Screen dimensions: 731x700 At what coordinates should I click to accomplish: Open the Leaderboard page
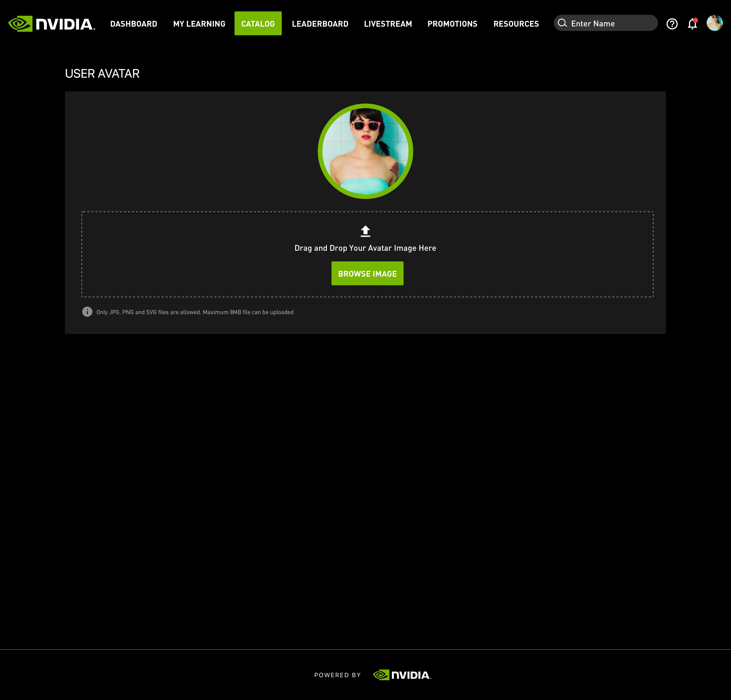click(x=320, y=24)
